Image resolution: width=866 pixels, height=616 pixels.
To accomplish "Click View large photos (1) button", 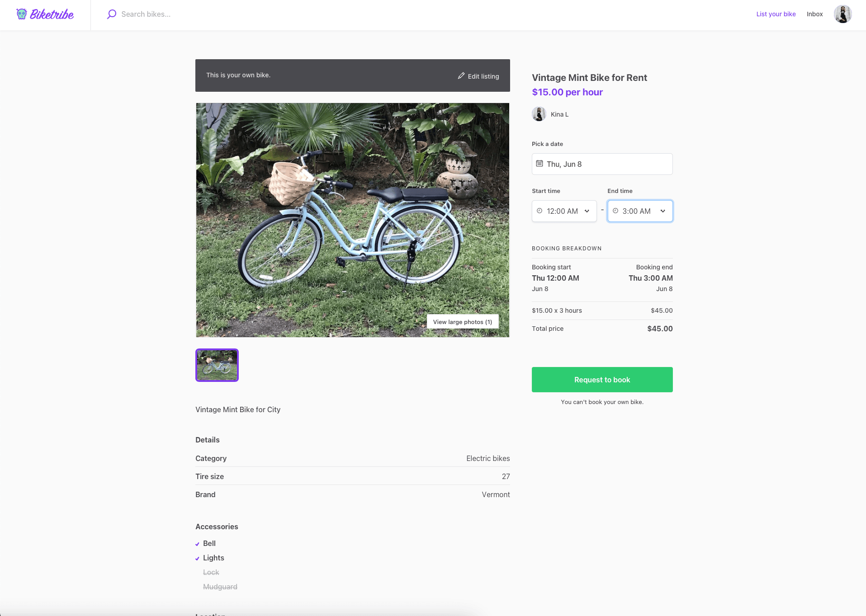I will 462,322.
